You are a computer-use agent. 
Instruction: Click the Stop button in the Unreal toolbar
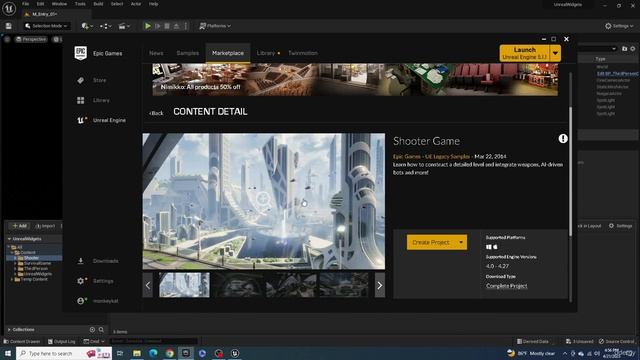(x=167, y=26)
